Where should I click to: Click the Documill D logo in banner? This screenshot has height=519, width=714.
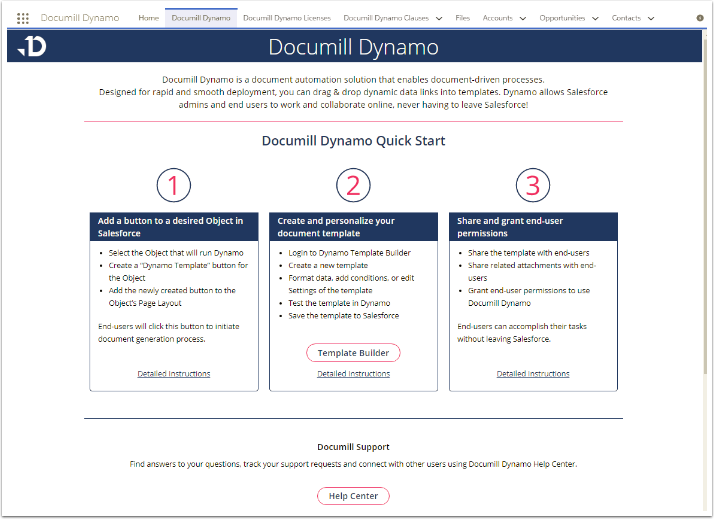(32, 46)
